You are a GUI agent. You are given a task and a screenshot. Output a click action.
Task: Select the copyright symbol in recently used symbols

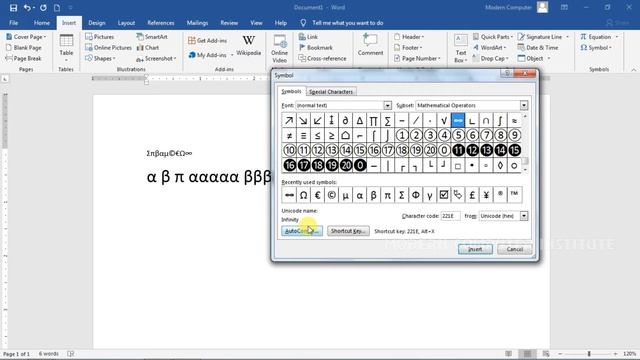[x=331, y=195]
